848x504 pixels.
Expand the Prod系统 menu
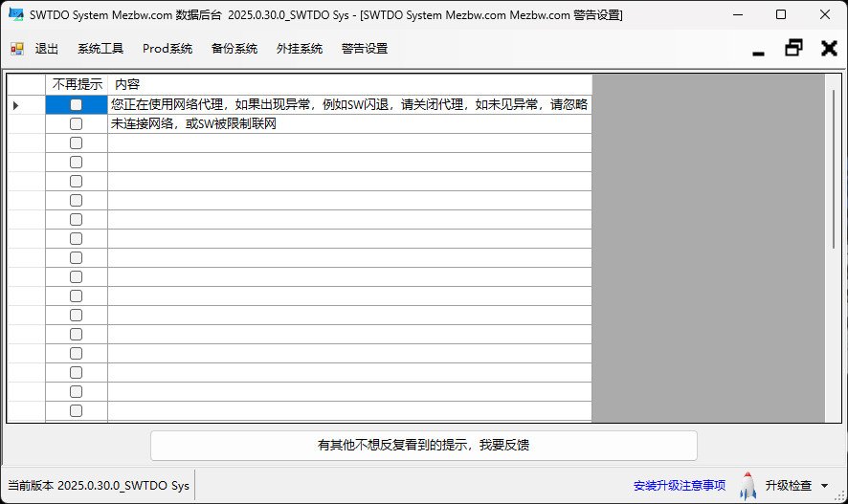click(167, 49)
